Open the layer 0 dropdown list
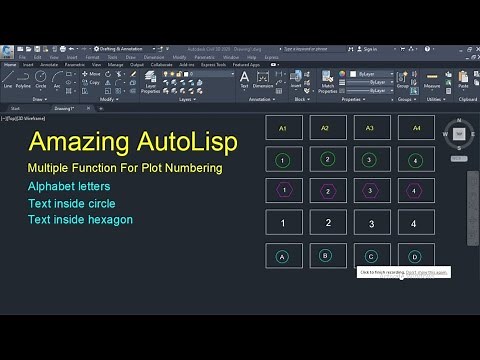Screen dimensions: 480x360 point(232,74)
